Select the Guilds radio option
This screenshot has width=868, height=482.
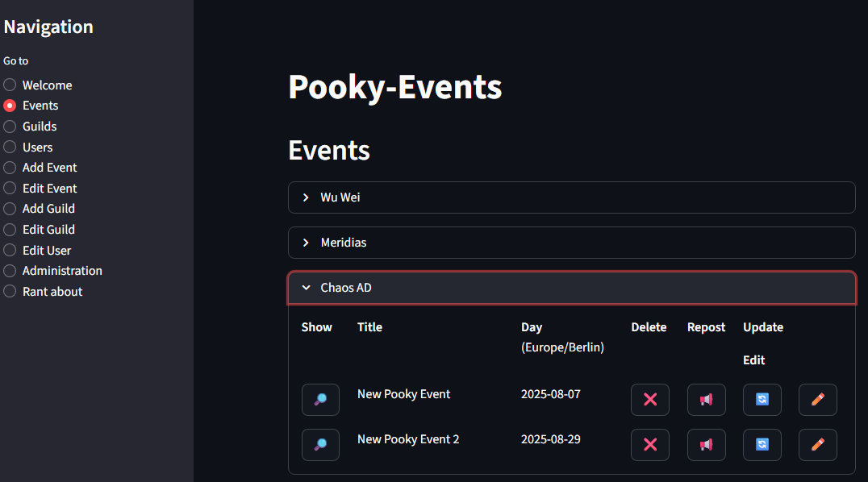click(x=10, y=127)
